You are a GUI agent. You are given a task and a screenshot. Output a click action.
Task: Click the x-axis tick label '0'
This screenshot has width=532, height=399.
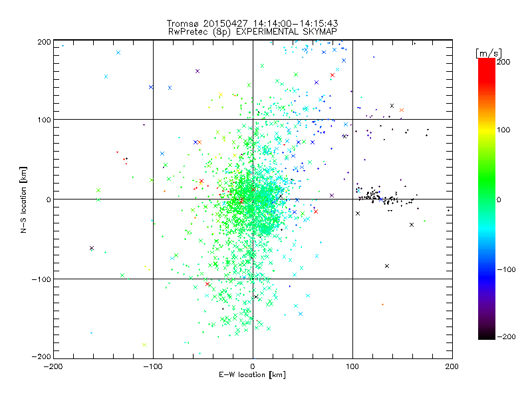click(x=253, y=366)
